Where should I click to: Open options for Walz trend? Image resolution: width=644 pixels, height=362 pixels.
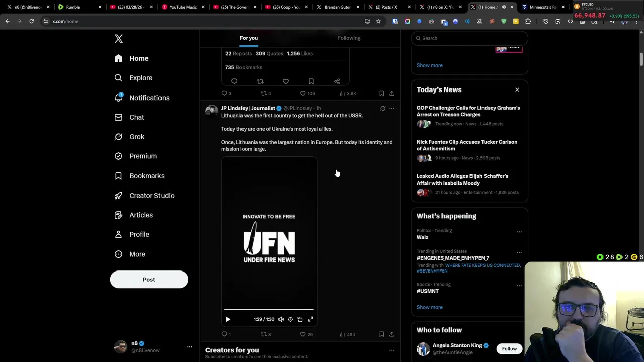coord(519,232)
